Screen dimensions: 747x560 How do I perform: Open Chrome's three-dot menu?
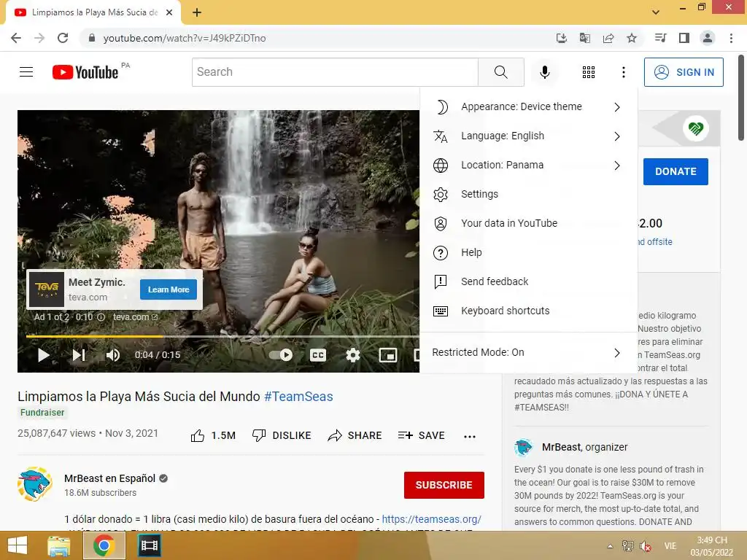pyautogui.click(x=731, y=38)
